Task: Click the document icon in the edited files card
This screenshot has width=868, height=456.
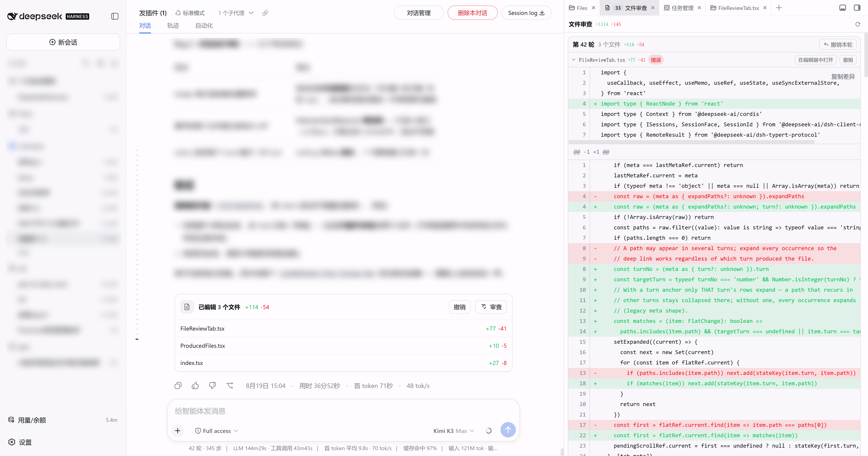Action: point(187,307)
